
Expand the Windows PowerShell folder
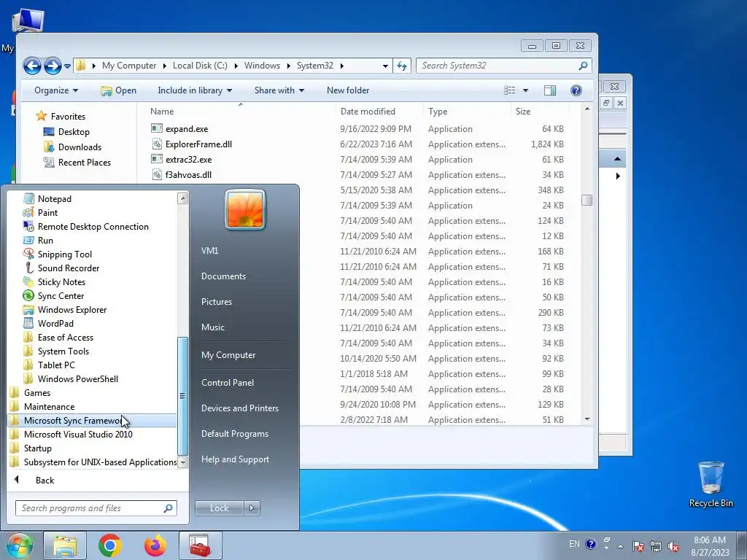click(77, 378)
